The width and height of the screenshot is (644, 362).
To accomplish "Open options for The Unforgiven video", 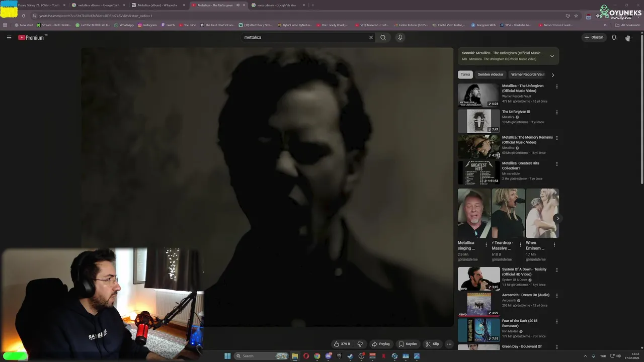I will pos(556,86).
